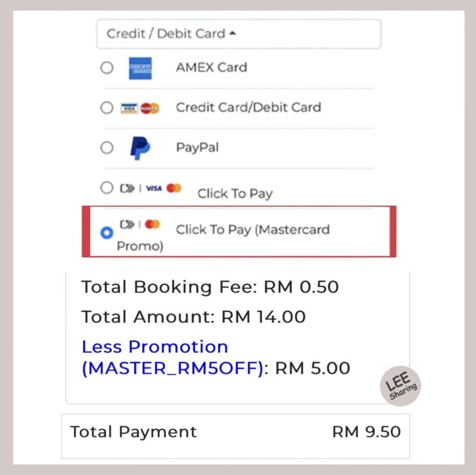Click the LEE Sharing watermark badge
476x475 pixels.
coord(400,386)
